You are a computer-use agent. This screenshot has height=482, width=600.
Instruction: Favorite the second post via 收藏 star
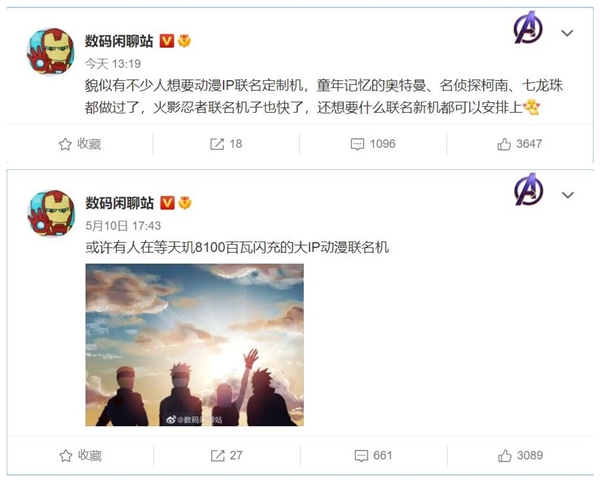tap(80, 455)
